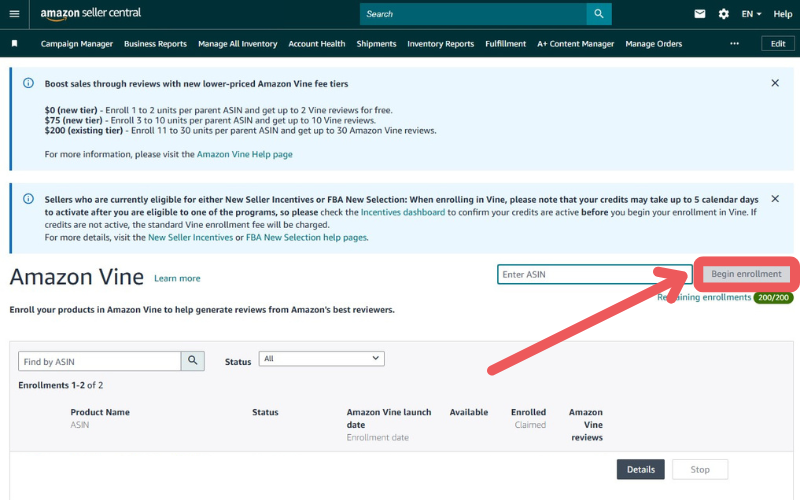This screenshot has height=500, width=800.
Task: Go to Shipments
Action: pyautogui.click(x=376, y=44)
